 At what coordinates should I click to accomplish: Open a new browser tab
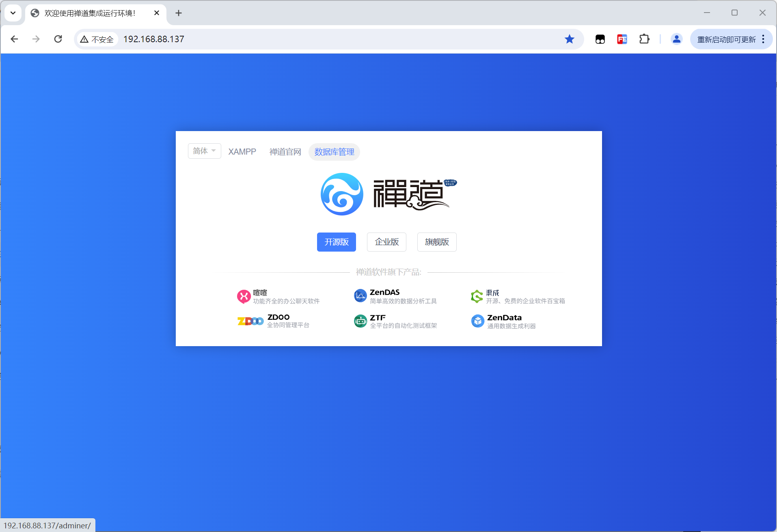click(179, 13)
